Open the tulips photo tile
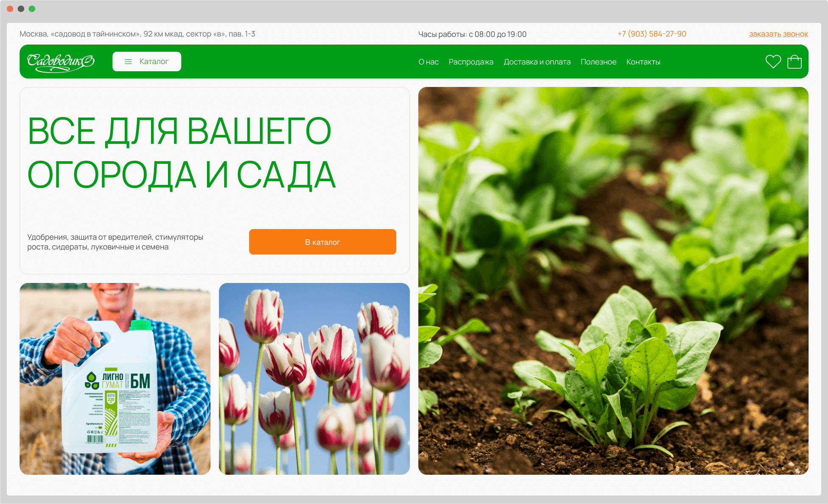Viewport: 828px width, 504px height. point(314,378)
